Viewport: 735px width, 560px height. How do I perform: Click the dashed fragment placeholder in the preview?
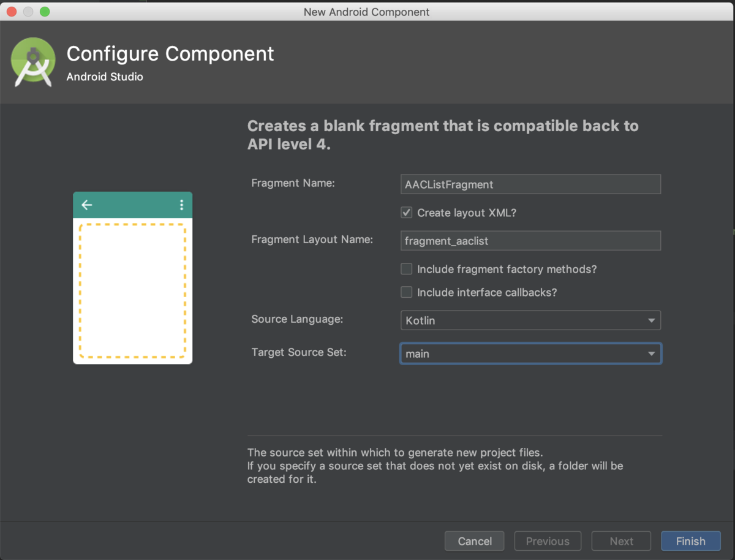pyautogui.click(x=132, y=290)
